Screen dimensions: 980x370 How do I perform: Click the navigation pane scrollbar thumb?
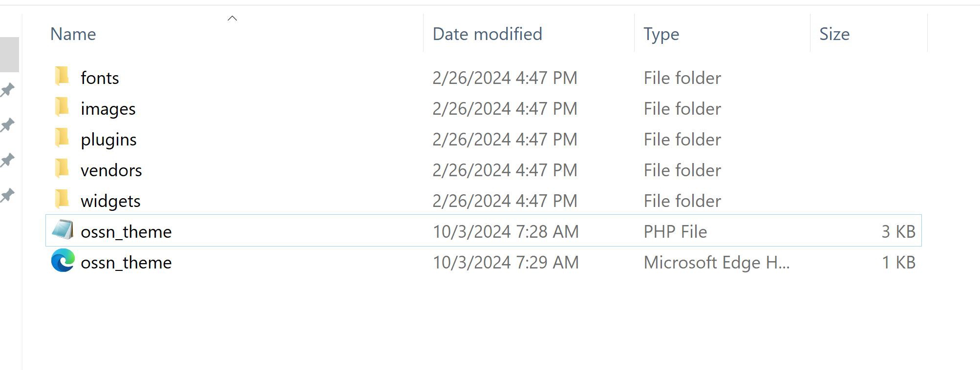9,55
